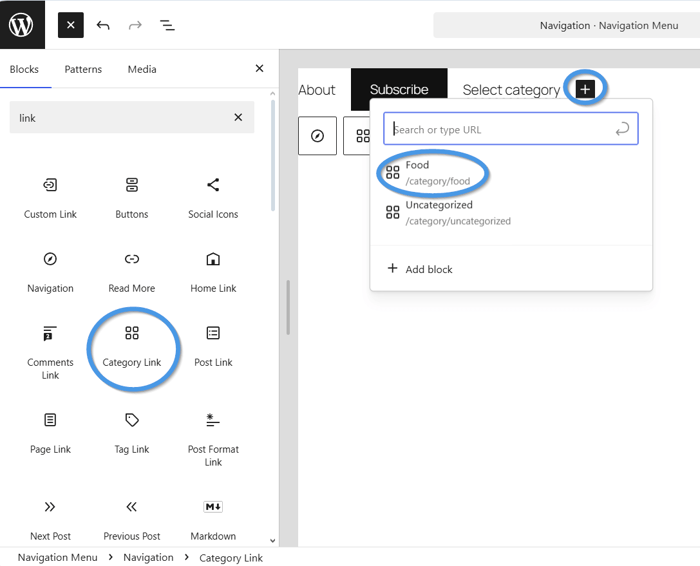
Task: Insert the Custom Link block
Action: click(50, 197)
